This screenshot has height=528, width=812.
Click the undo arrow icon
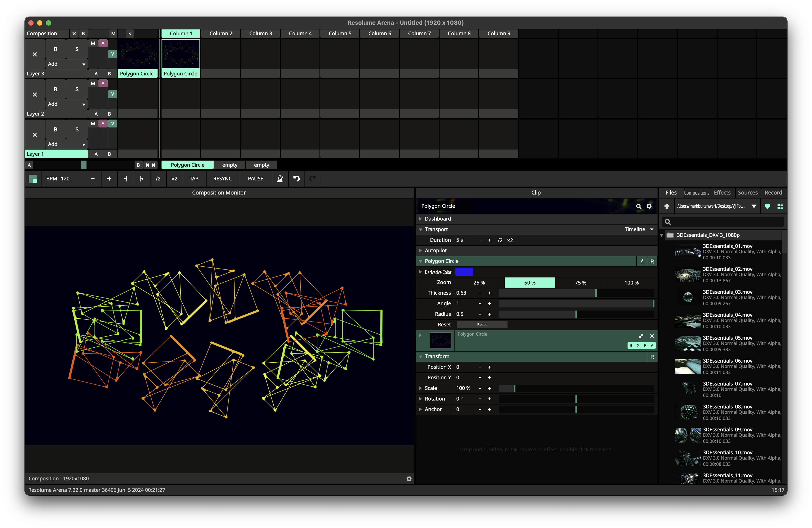tap(297, 179)
